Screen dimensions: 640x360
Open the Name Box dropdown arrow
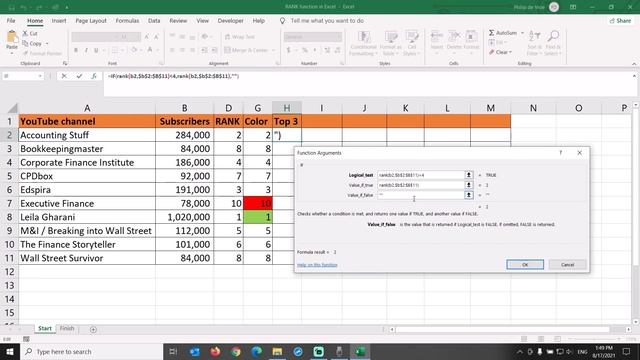(40, 76)
